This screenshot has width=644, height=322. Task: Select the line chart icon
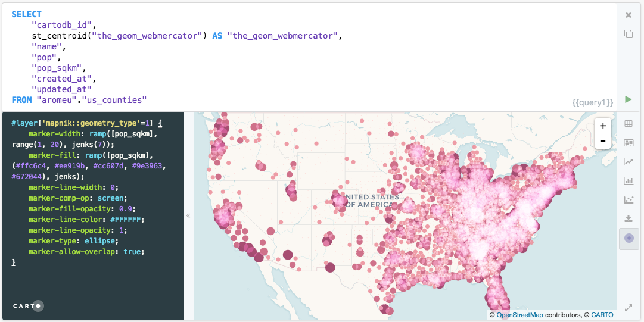pyautogui.click(x=629, y=162)
